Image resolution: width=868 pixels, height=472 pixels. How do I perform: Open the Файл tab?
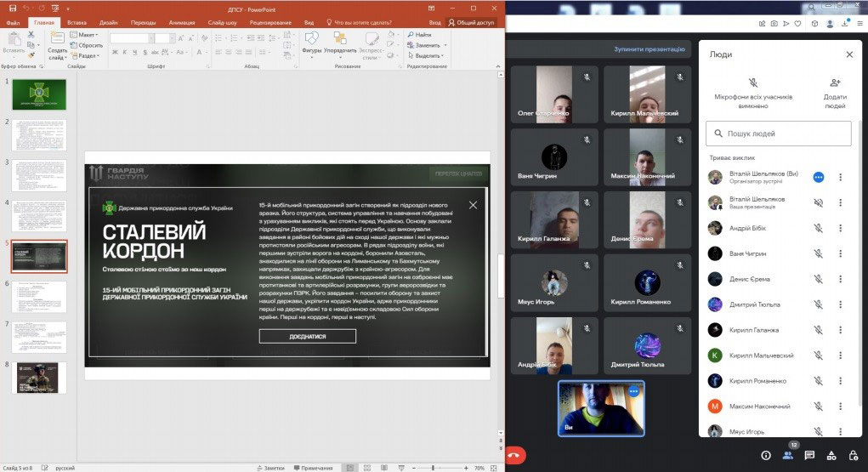[x=14, y=23]
